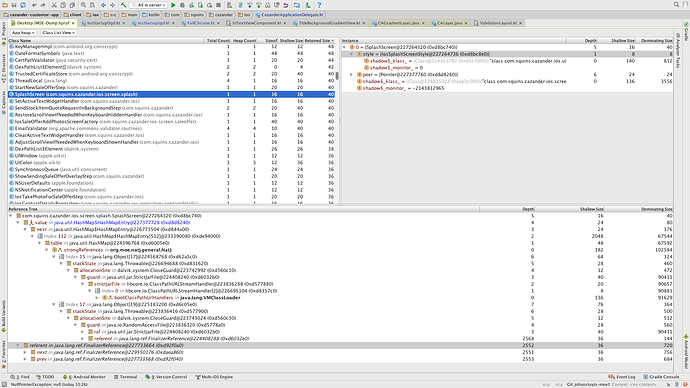Image resolution: width=690 pixels, height=388 pixels.
Task: Click the Replace toolbar icon
Action: [x=92, y=5]
